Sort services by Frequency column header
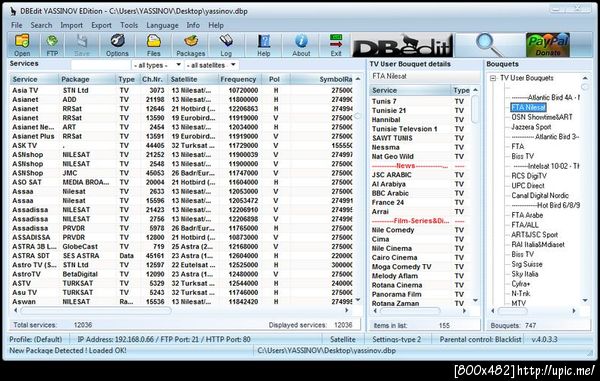Image resolution: width=600 pixels, height=381 pixels. pos(240,79)
